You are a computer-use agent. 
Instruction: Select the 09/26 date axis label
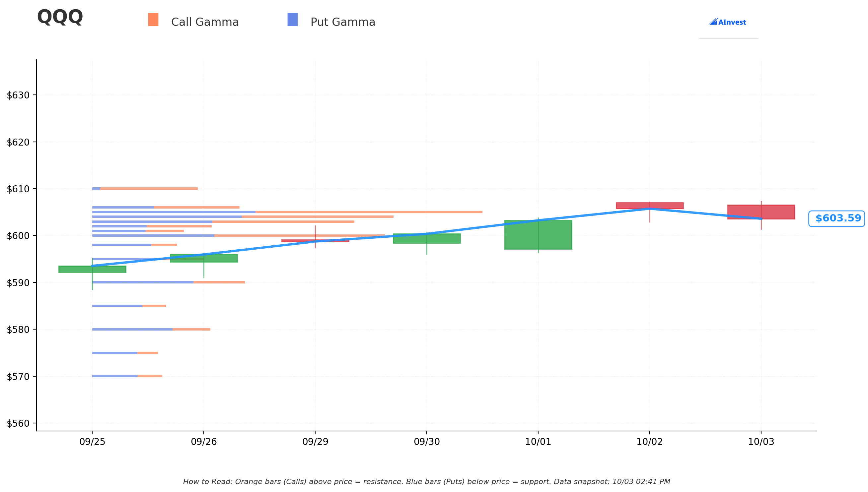coord(204,442)
